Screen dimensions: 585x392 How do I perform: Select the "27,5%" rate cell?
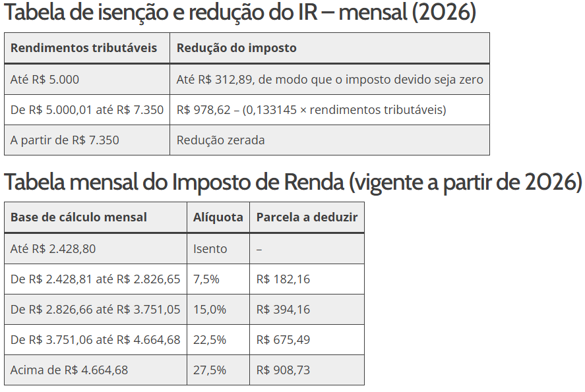point(210,370)
